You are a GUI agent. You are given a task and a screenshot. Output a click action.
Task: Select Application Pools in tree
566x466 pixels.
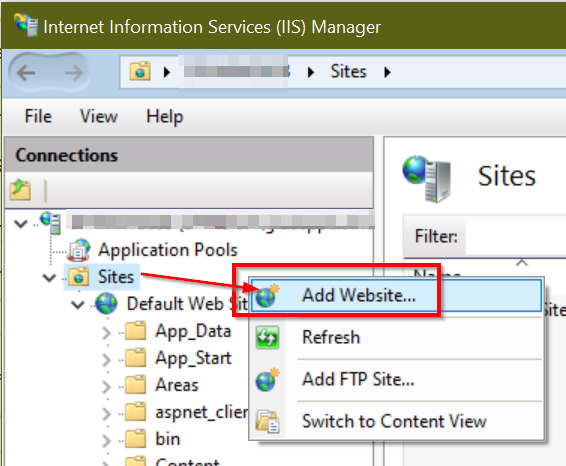[x=167, y=250]
